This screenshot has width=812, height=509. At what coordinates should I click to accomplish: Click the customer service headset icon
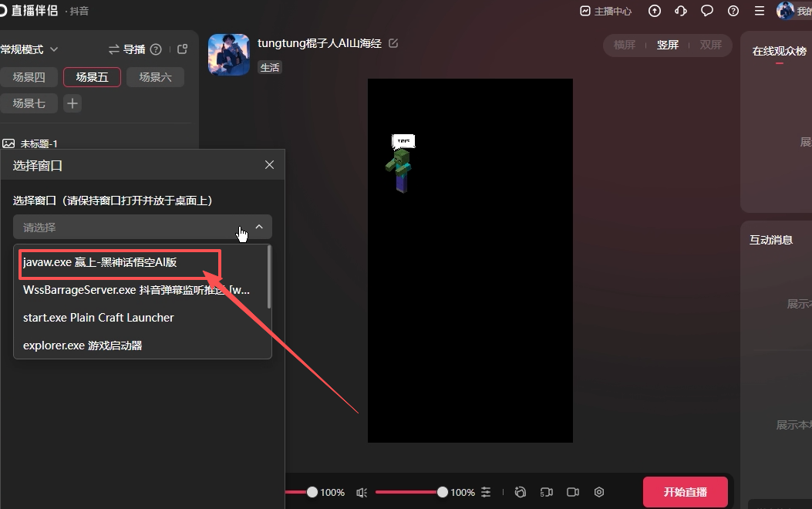click(x=680, y=11)
